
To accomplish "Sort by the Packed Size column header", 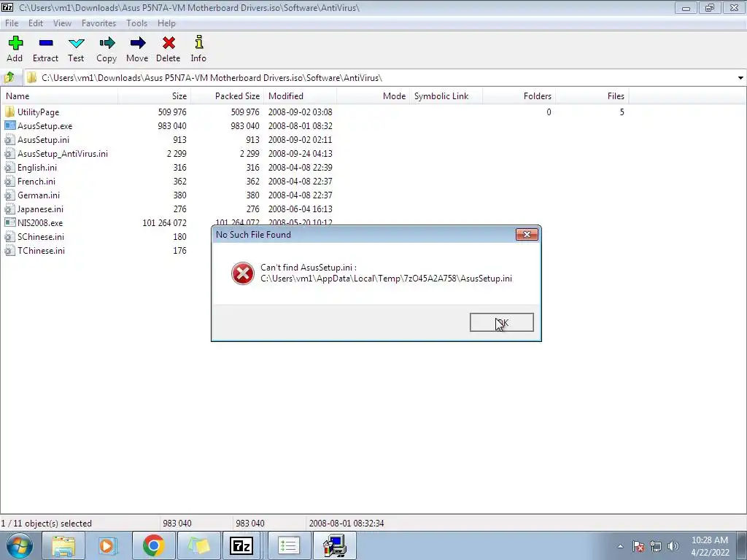I will [x=228, y=96].
